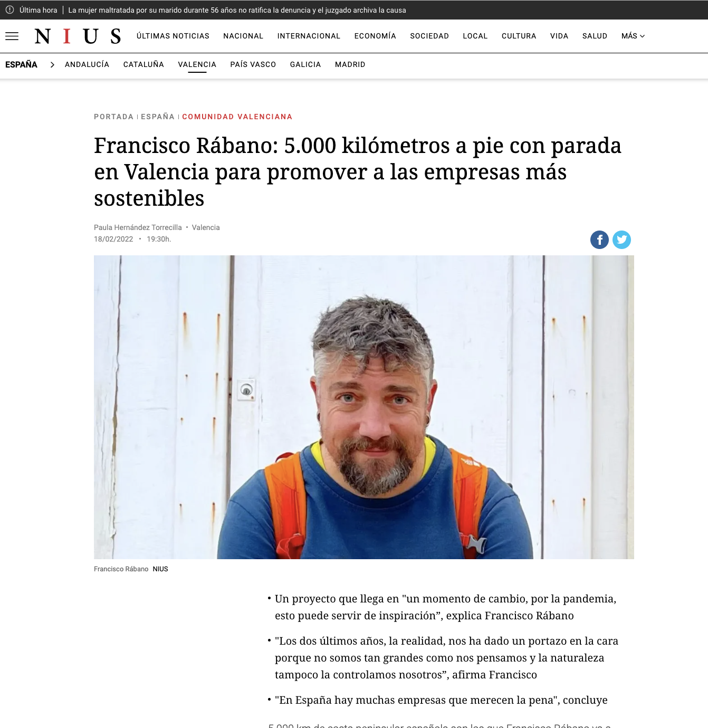Click the NIUS logo

click(78, 36)
